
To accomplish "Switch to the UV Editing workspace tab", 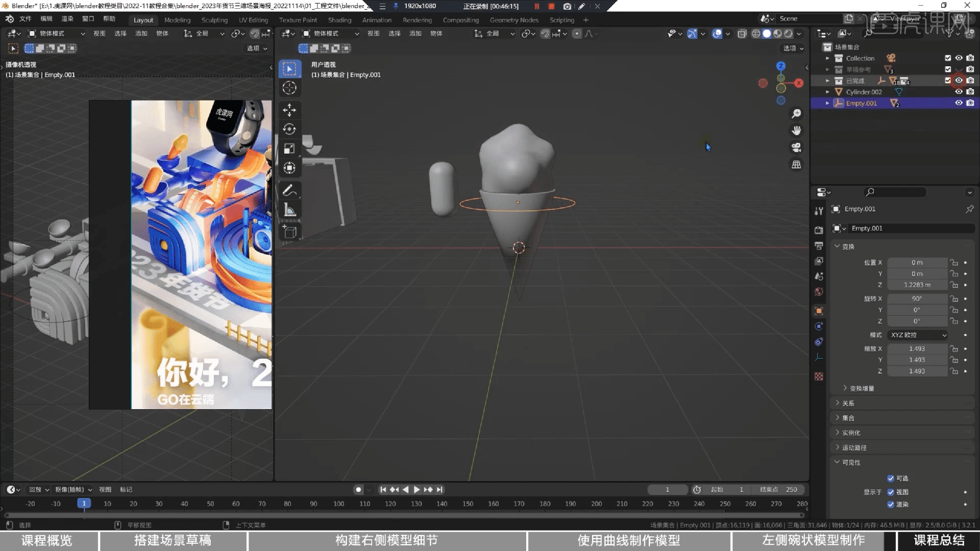I will 253,20.
